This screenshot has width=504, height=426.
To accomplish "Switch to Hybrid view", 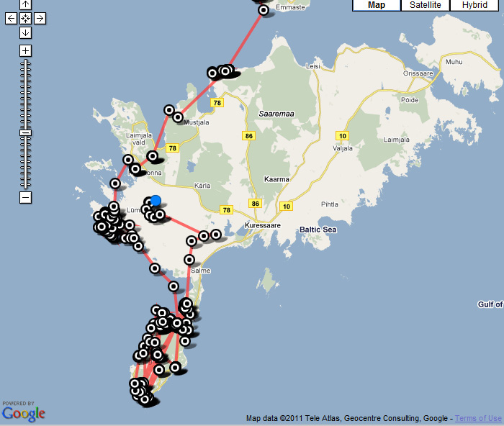I will pyautogui.click(x=474, y=5).
